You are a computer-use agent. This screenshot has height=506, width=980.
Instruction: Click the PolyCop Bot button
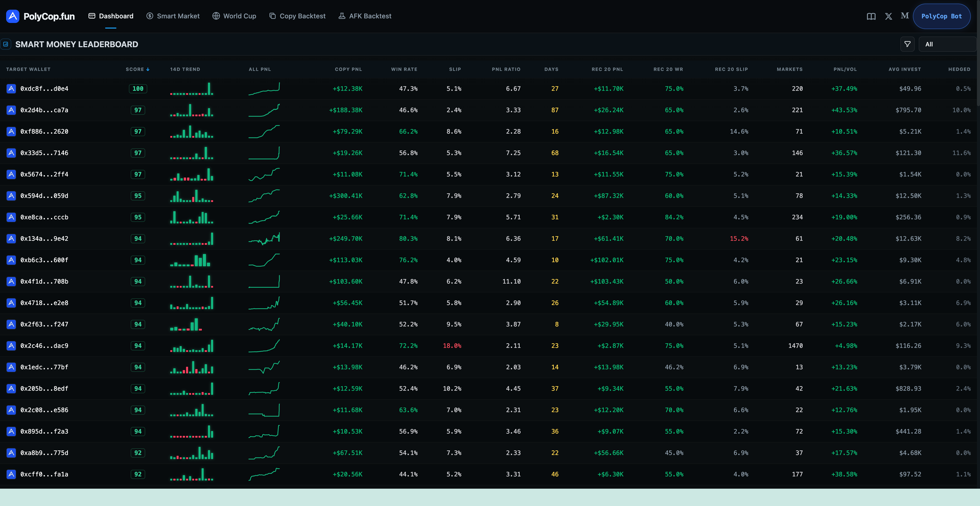point(941,16)
